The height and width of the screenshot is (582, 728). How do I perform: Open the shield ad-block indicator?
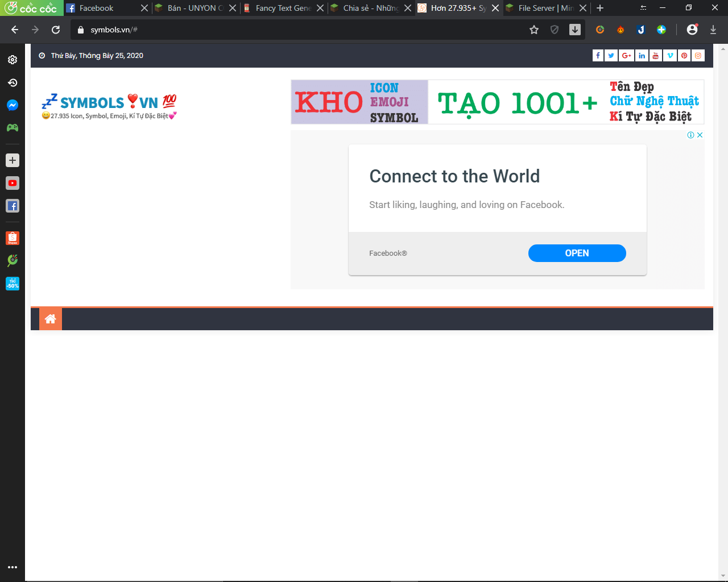pyautogui.click(x=555, y=30)
